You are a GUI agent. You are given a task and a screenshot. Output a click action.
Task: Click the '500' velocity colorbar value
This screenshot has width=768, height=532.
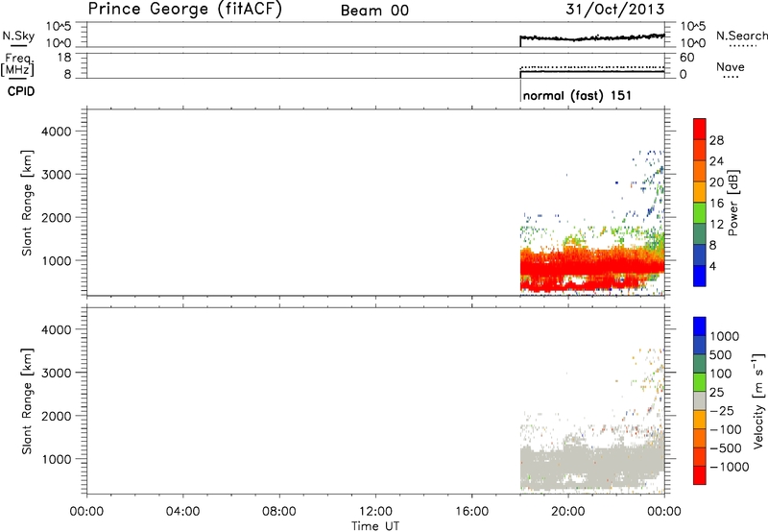[x=721, y=355]
